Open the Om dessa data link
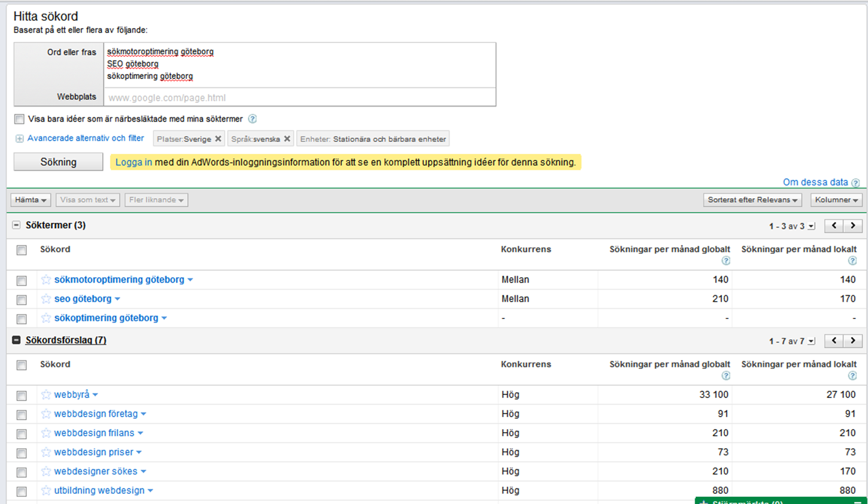This screenshot has width=868, height=504. 815,182
